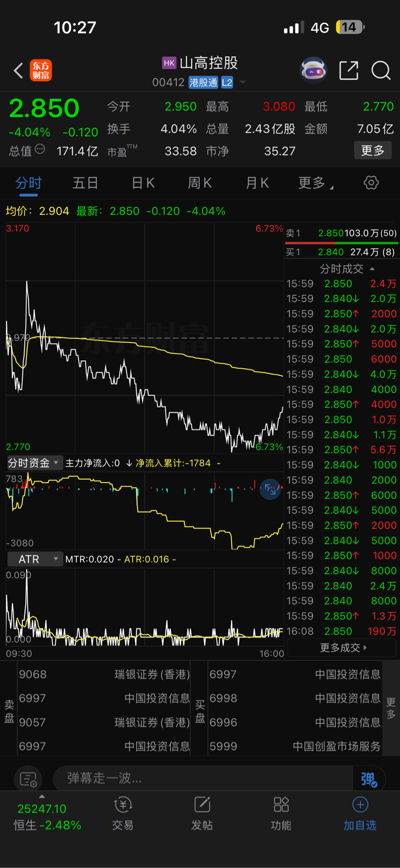This screenshot has width=400, height=868.
Task: Tap the back arrow icon
Action: (19, 70)
